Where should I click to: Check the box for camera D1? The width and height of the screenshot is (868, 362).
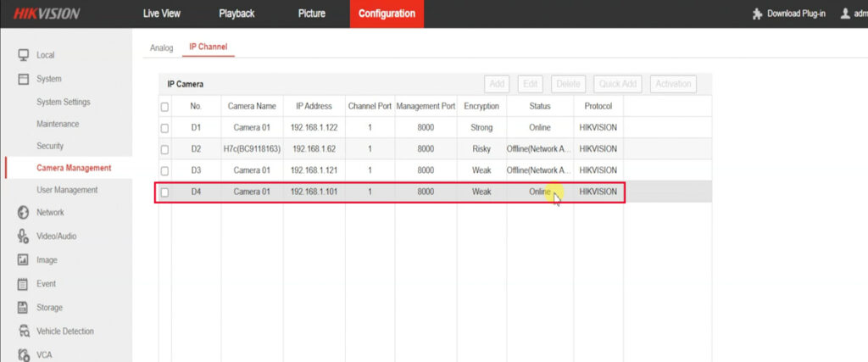tap(164, 128)
